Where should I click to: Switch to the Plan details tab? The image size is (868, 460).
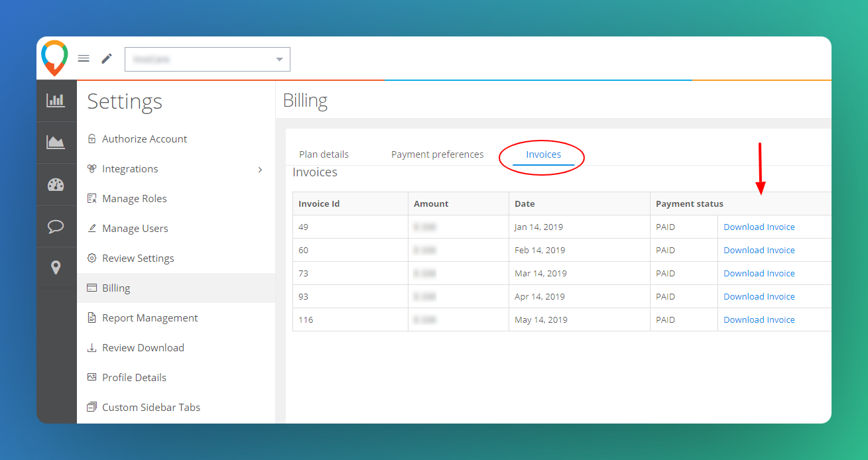(x=324, y=154)
